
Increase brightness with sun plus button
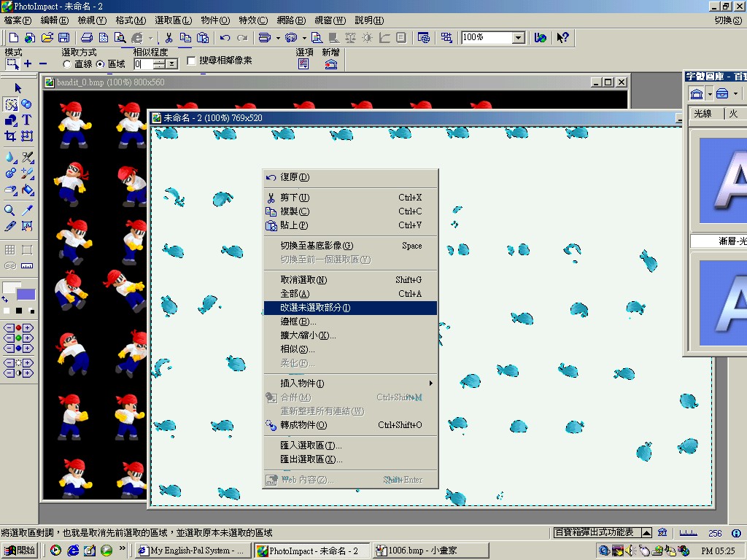coord(28,363)
